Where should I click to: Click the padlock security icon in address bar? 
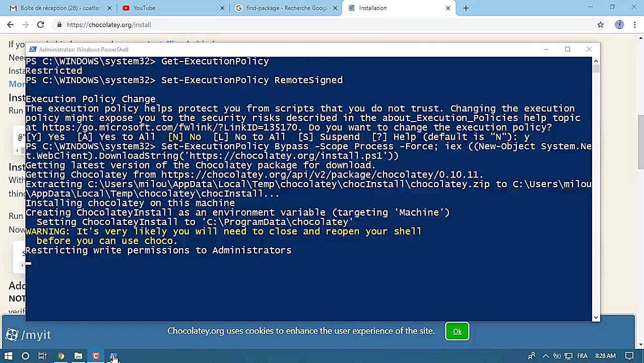(x=59, y=24)
